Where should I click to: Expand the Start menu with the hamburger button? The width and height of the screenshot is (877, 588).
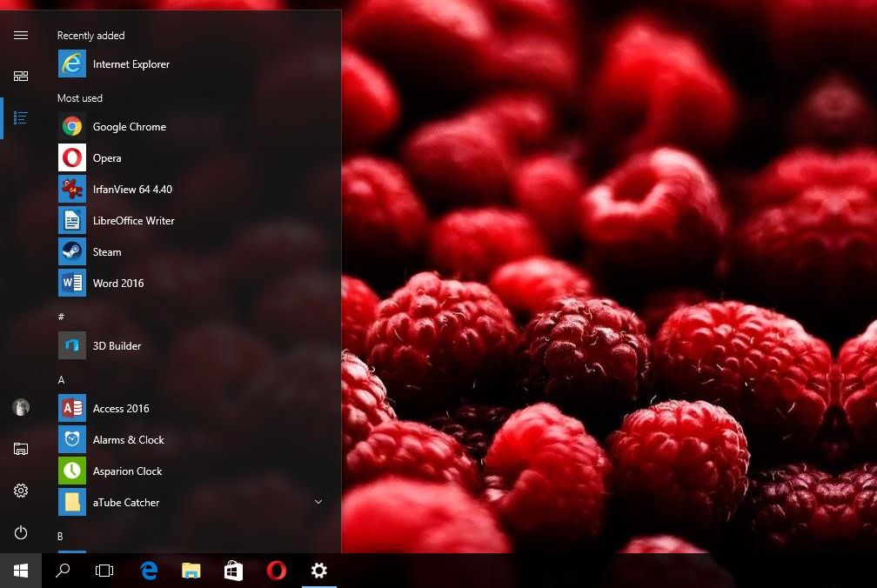[x=21, y=36]
